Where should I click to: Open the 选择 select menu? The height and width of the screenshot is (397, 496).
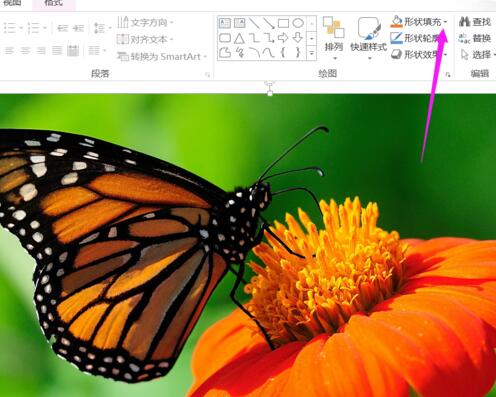coord(478,54)
